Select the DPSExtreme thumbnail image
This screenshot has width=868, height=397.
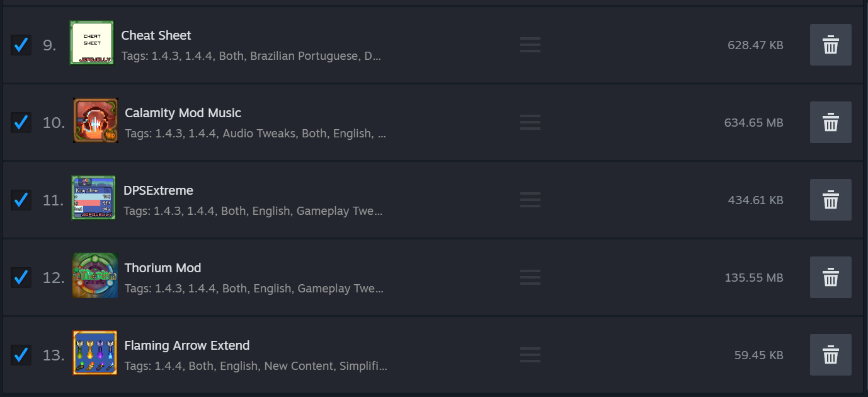[x=93, y=198]
